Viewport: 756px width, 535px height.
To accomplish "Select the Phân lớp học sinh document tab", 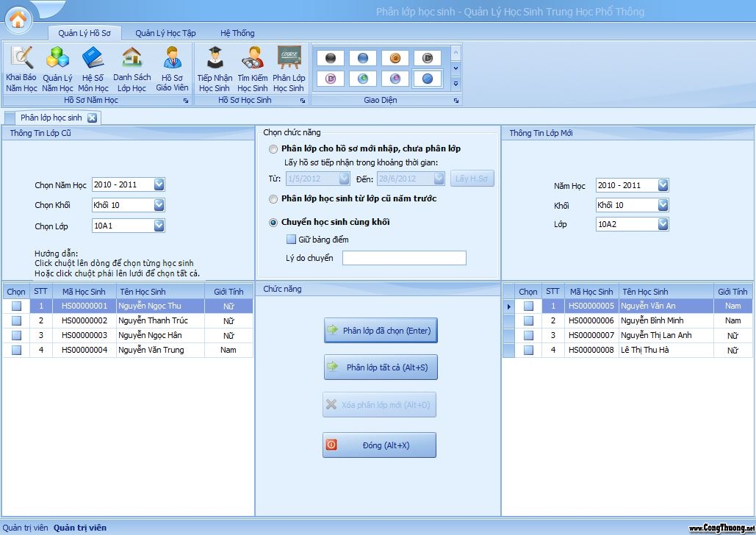I will coord(51,118).
